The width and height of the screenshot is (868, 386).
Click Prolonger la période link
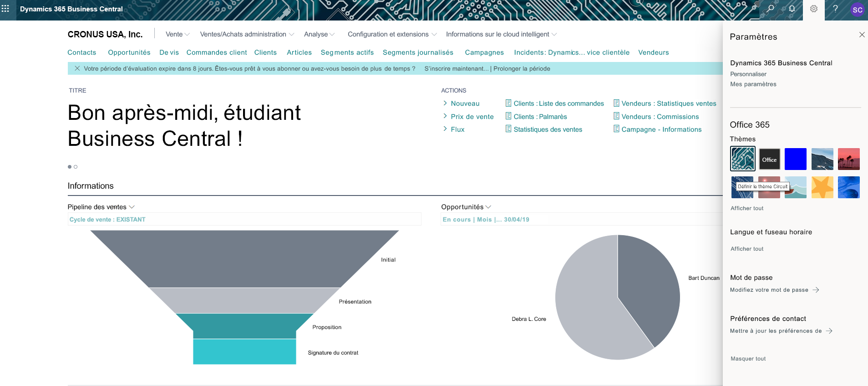[x=522, y=68]
